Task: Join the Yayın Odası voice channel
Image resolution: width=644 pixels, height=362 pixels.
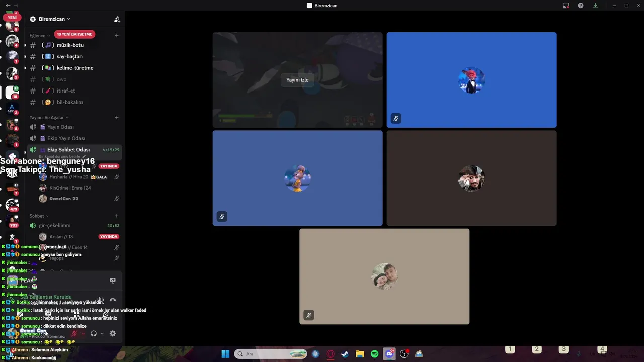Action: (74, 127)
